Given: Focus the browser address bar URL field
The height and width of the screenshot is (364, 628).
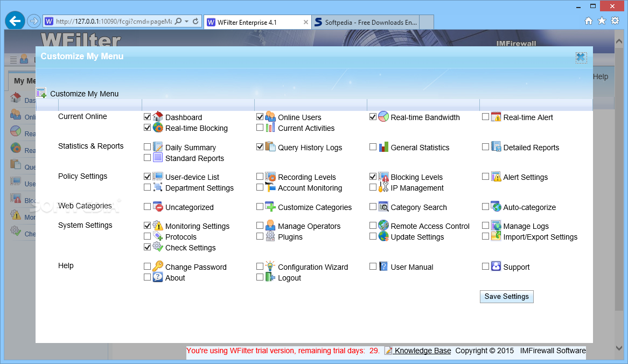Looking at the screenshot, I should click(x=114, y=22).
